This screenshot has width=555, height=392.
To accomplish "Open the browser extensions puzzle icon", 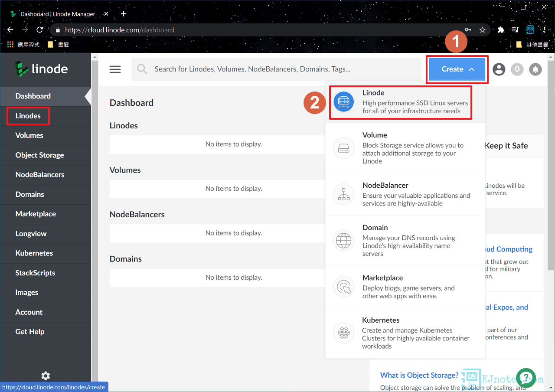I will 501,30.
